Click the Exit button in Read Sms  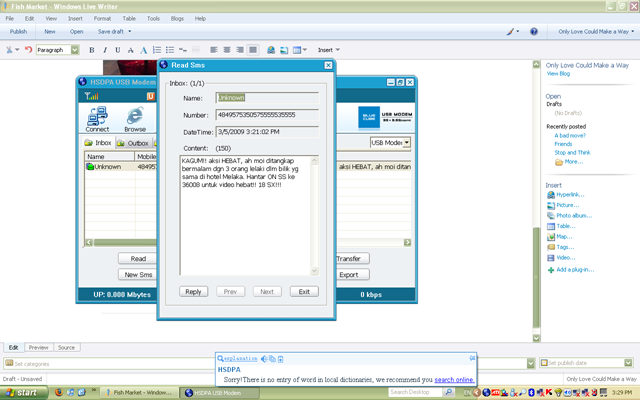pos(304,291)
